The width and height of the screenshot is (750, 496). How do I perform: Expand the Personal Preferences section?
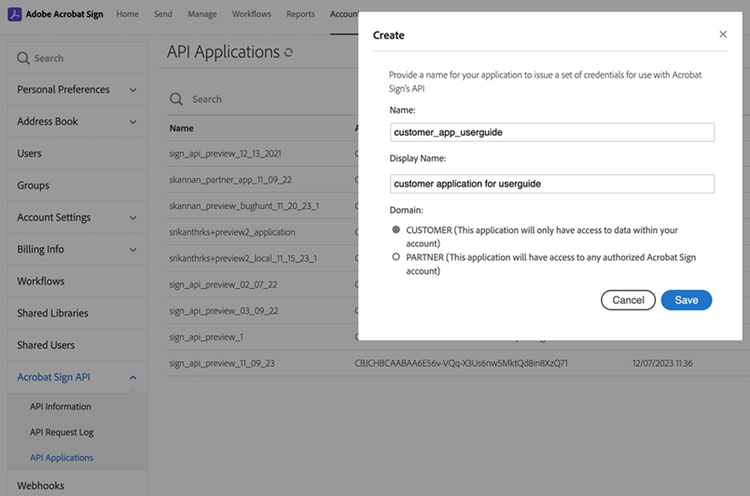click(133, 90)
